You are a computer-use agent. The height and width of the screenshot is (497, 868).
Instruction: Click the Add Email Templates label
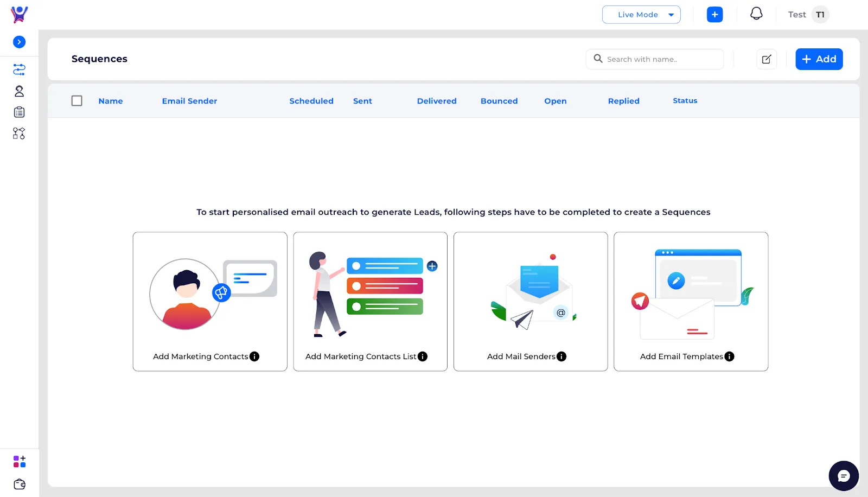tap(681, 356)
